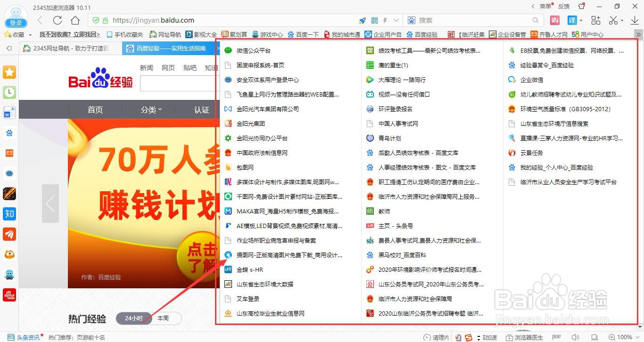Click the split-screen layout icon in toolbar
Viewport: 644px width, 342px height.
point(595,20)
